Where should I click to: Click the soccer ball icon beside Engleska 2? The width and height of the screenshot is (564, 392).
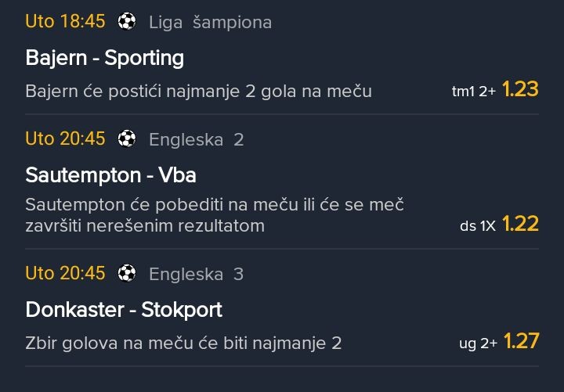[127, 139]
